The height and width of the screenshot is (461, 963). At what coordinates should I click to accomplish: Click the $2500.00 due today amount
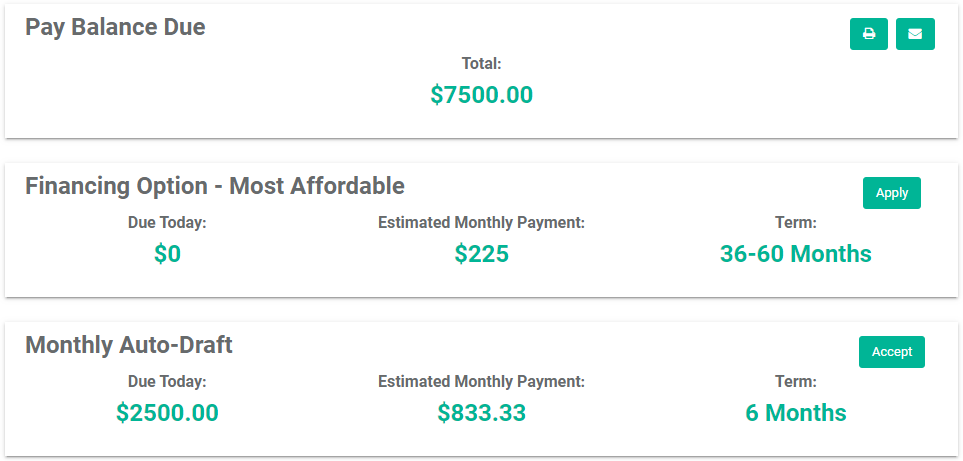pyautogui.click(x=167, y=413)
